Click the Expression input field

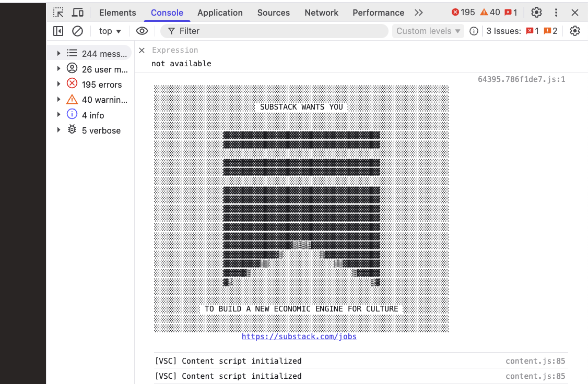point(175,50)
